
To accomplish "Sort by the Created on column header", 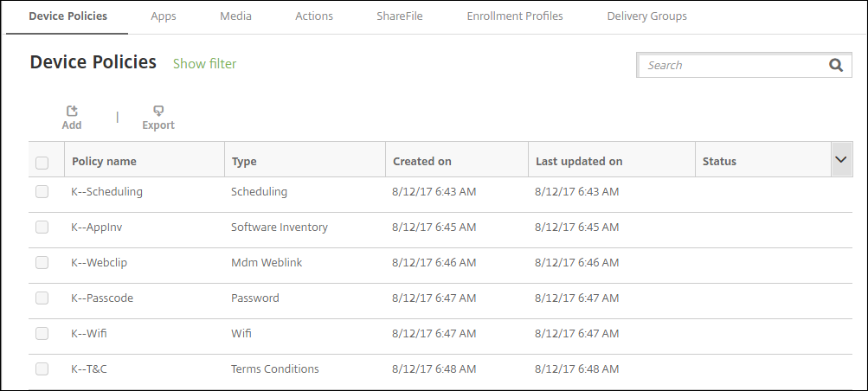I will [421, 162].
